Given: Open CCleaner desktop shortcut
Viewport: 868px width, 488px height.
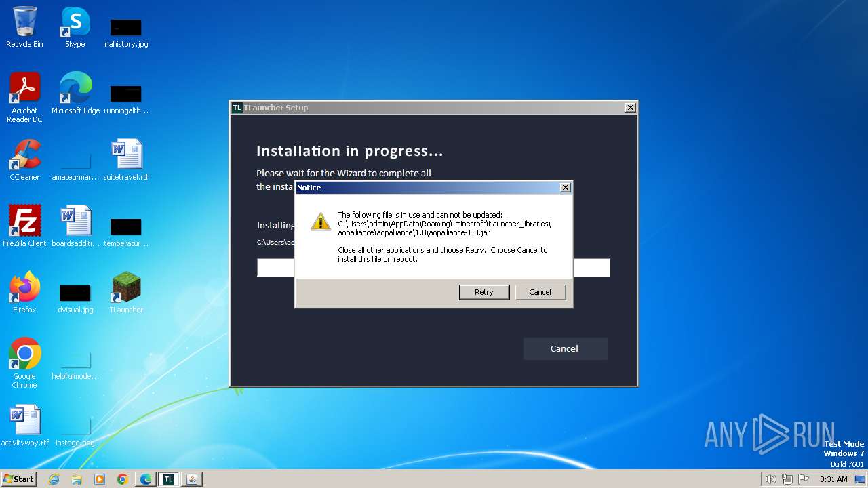Looking at the screenshot, I should [24, 160].
